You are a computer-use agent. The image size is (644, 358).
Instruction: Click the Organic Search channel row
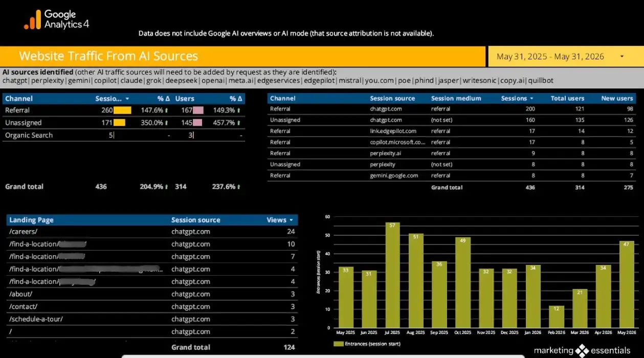(124, 135)
